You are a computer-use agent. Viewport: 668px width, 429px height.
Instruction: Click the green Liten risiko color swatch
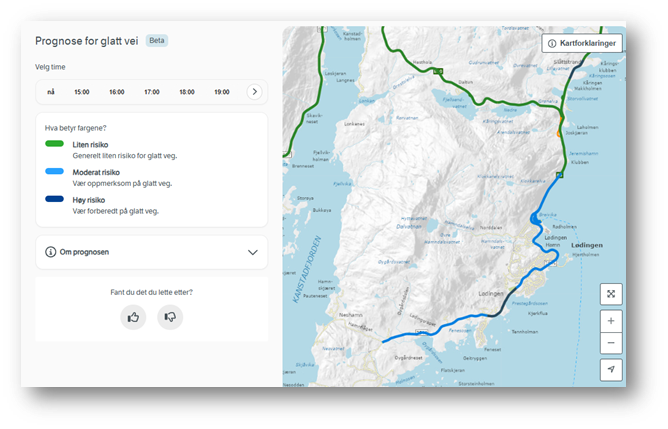click(61, 144)
